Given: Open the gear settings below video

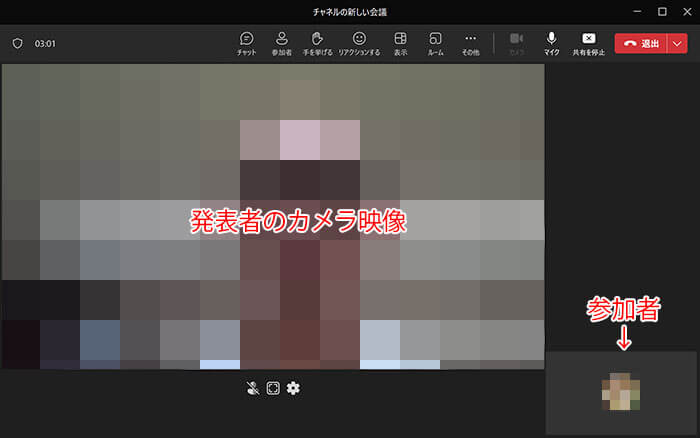Looking at the screenshot, I should pyautogui.click(x=293, y=388).
